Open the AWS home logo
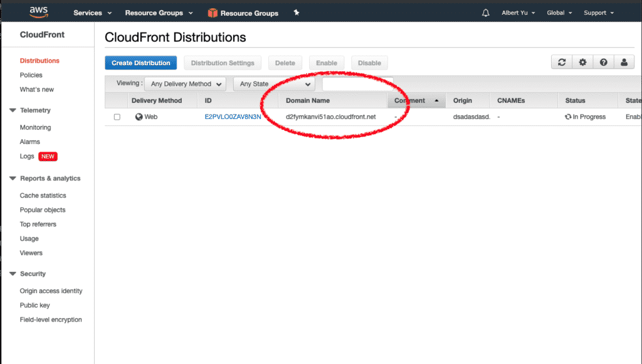This screenshot has height=364, width=642. click(39, 13)
